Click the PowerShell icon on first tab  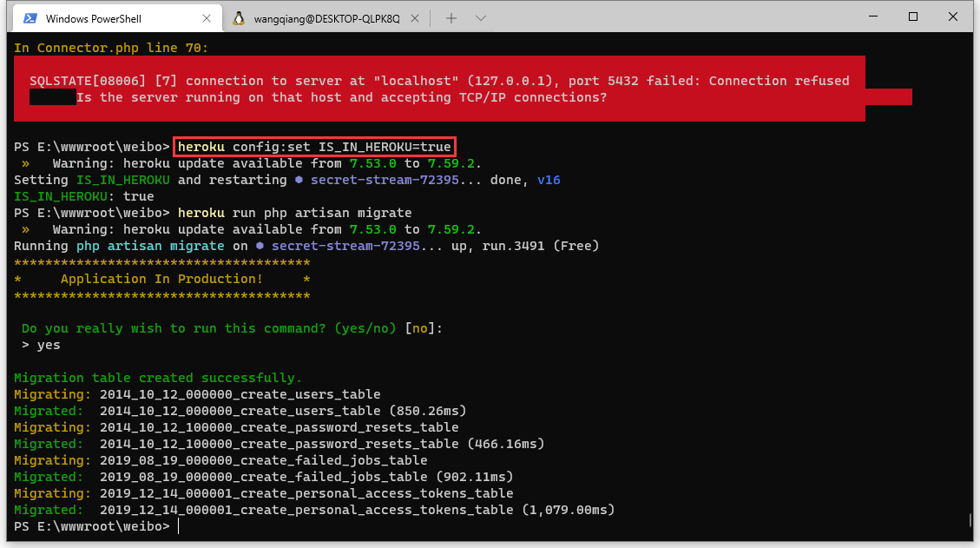(x=30, y=18)
